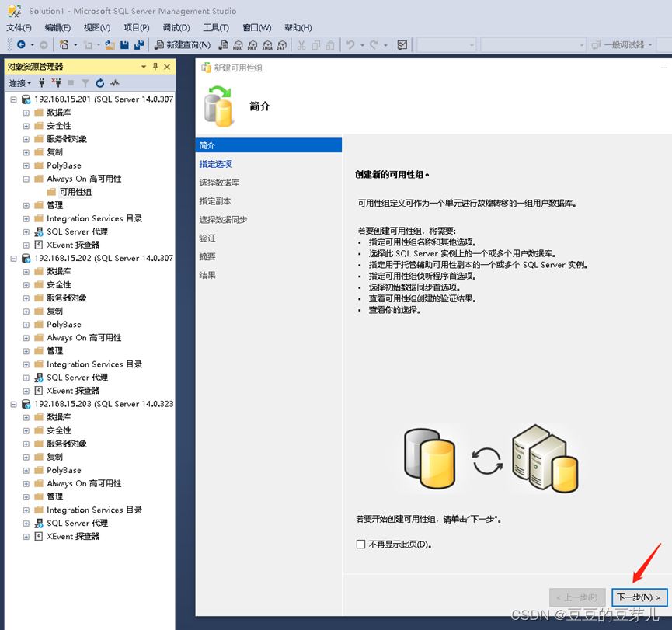This screenshot has width=672, height=630.
Task: Collapse Always On 高可用性 under 192.168.15.201
Action: [26, 179]
